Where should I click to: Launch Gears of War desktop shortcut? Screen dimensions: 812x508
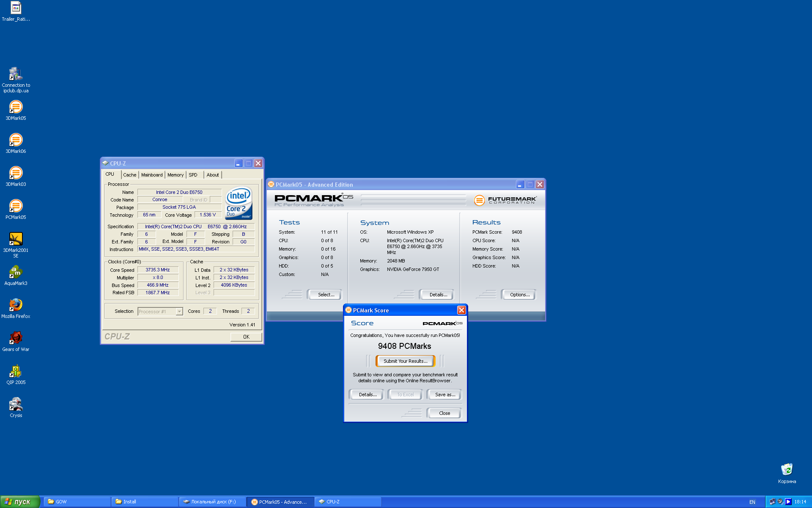coord(16,341)
